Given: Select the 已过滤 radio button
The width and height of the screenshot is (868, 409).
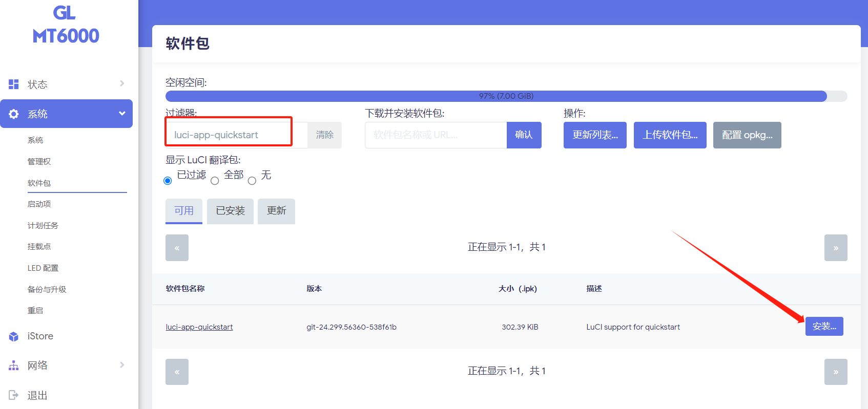Looking at the screenshot, I should [x=168, y=181].
